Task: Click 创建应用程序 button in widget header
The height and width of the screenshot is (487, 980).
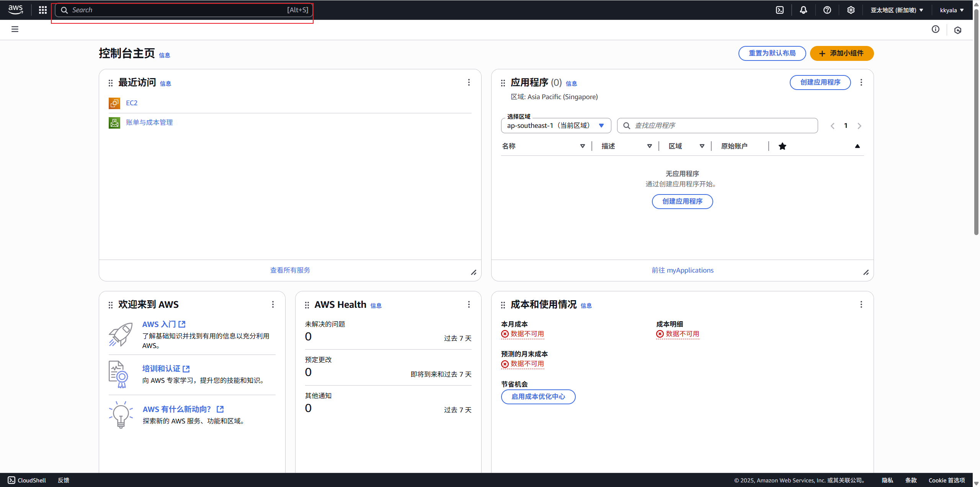Action: (x=820, y=82)
